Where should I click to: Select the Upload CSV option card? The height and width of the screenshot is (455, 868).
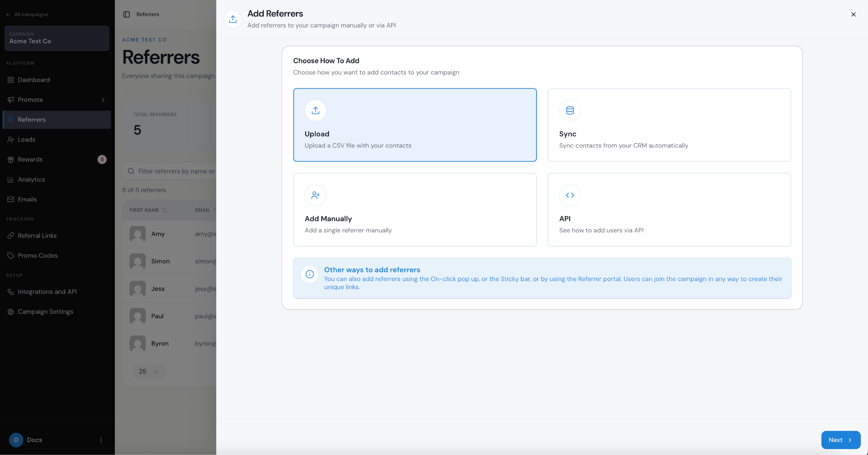(x=415, y=125)
